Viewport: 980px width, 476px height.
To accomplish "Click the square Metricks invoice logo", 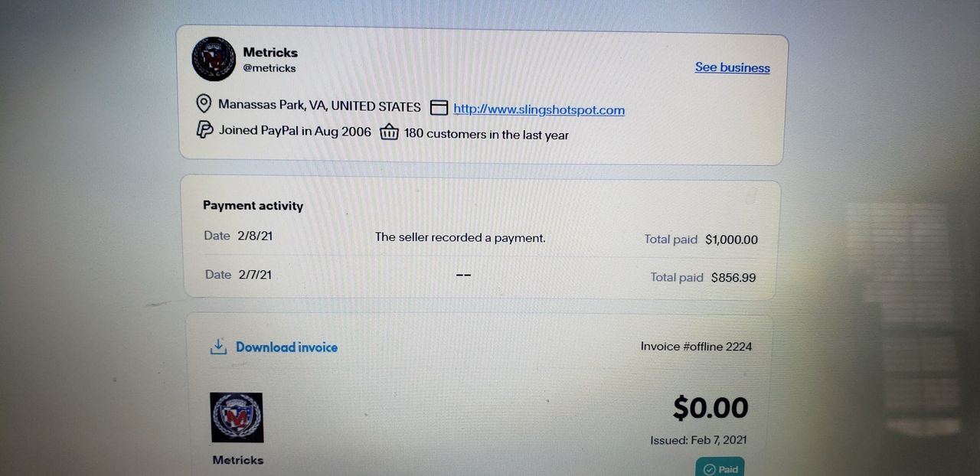I will click(x=237, y=417).
